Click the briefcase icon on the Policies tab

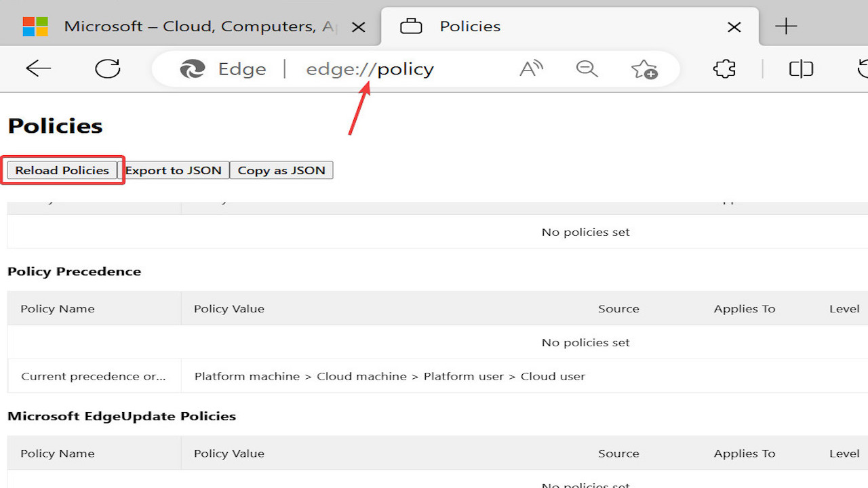click(x=412, y=26)
